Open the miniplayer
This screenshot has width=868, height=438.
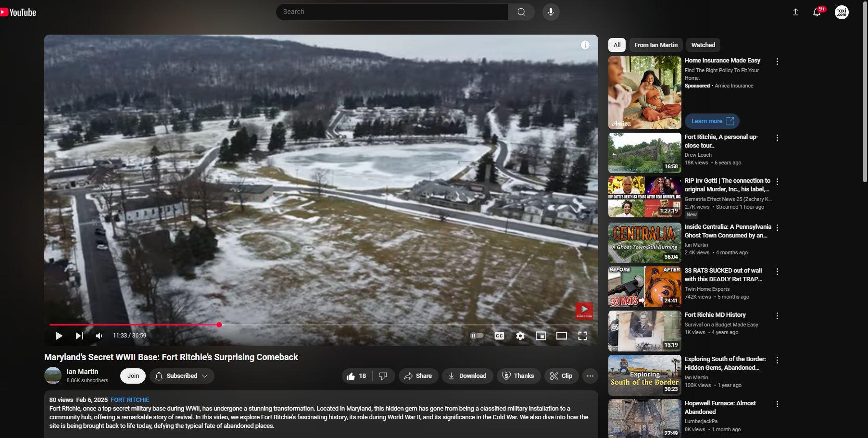[x=541, y=336]
